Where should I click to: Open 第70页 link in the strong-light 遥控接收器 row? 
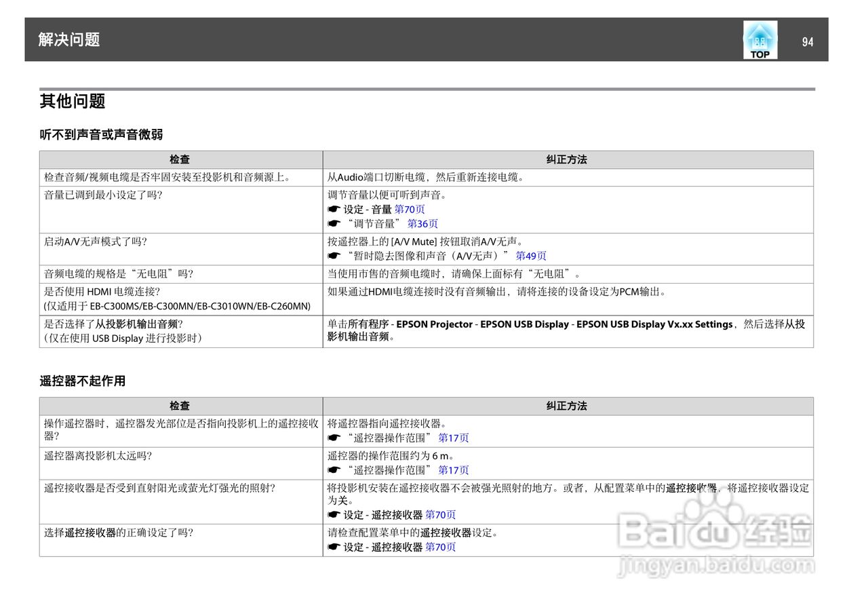click(441, 515)
